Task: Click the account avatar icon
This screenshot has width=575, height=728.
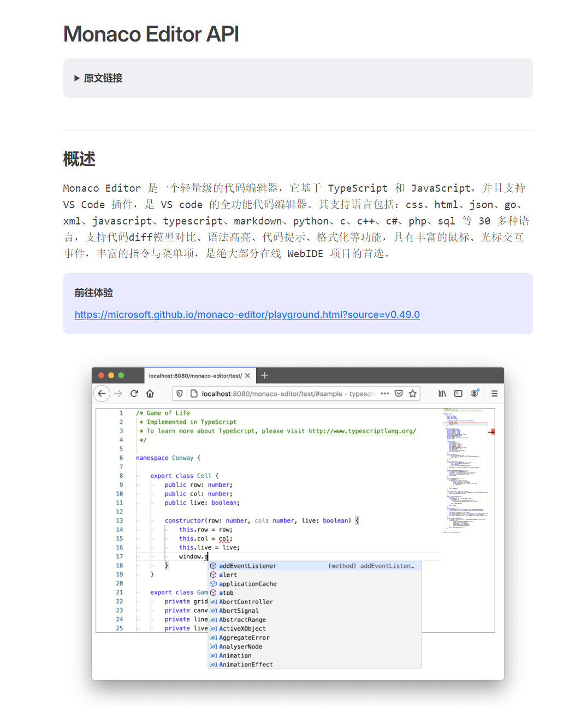Action: [x=475, y=393]
